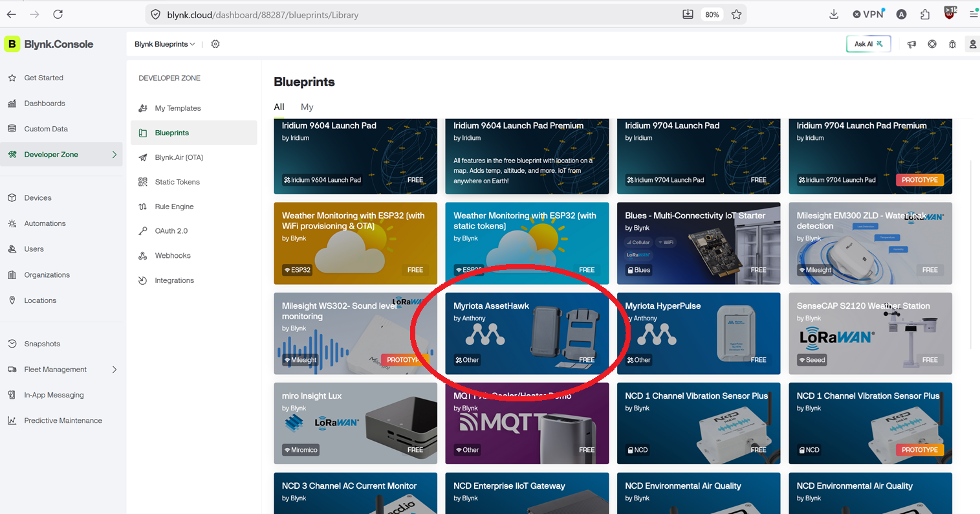This screenshot has height=514, width=980.
Task: Expand the Fleet Management chevron
Action: click(114, 370)
